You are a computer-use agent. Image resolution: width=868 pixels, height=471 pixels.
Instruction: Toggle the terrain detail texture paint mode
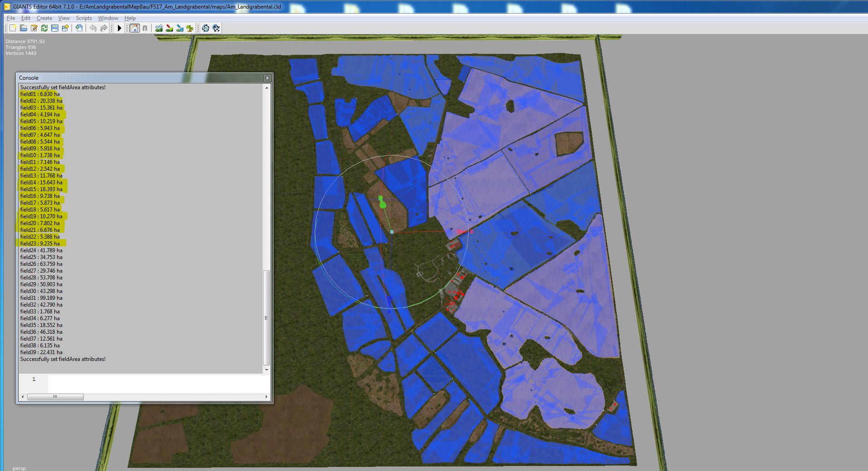(179, 28)
